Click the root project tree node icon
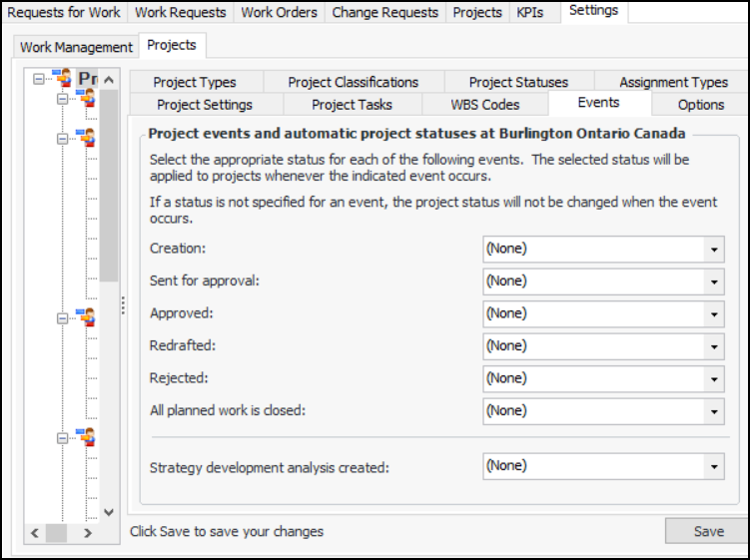 [x=64, y=78]
